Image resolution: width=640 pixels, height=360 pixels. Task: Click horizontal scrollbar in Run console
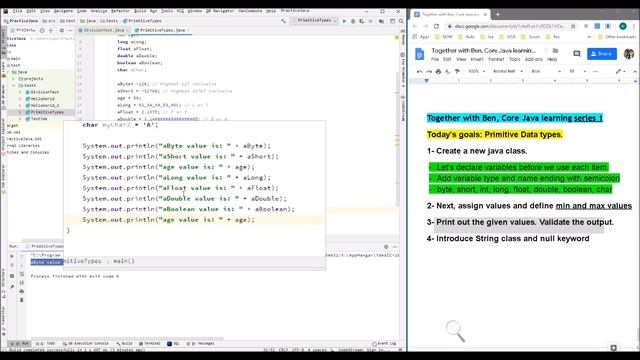click(126, 339)
